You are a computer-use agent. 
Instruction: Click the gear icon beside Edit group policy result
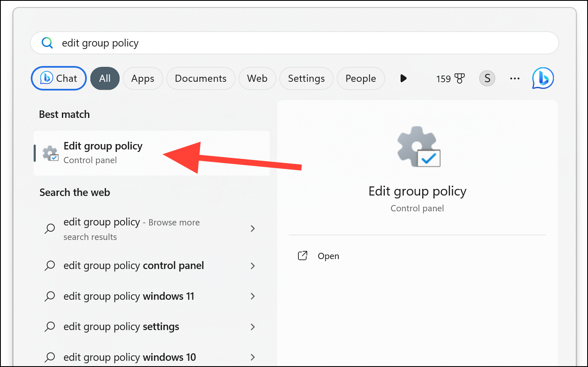click(x=51, y=153)
